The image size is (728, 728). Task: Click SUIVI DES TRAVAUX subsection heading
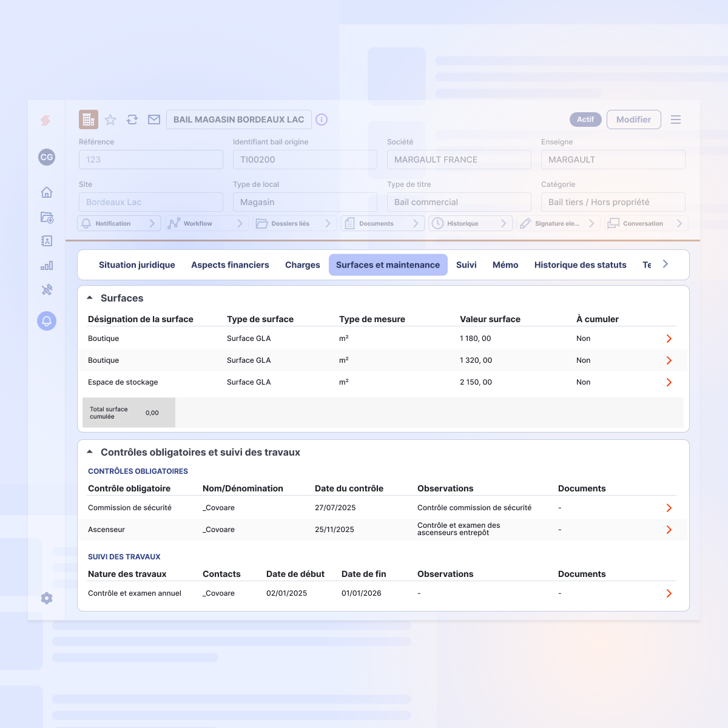coord(124,557)
